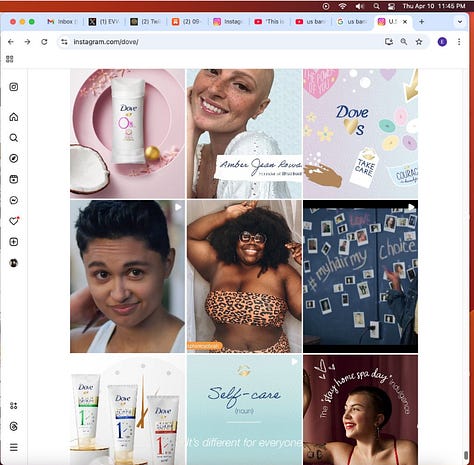Switch to the Instagram tab
The image size is (474, 465).
(x=228, y=22)
